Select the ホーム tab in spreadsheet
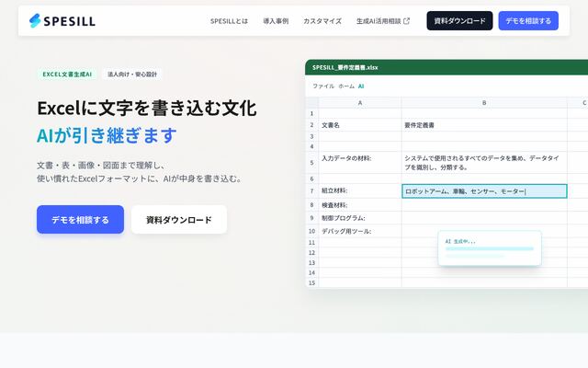Image resolution: width=588 pixels, height=368 pixels. [x=346, y=86]
